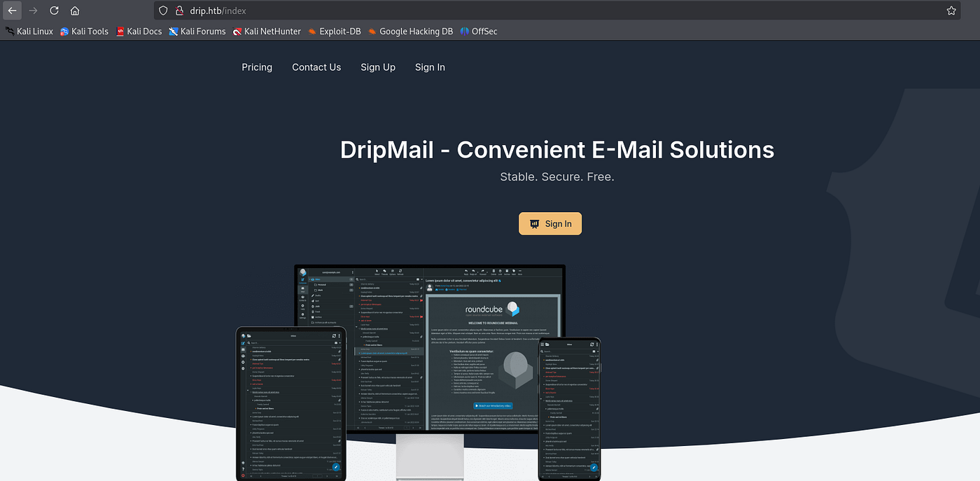Click the tracking protection shield icon

(x=162, y=11)
